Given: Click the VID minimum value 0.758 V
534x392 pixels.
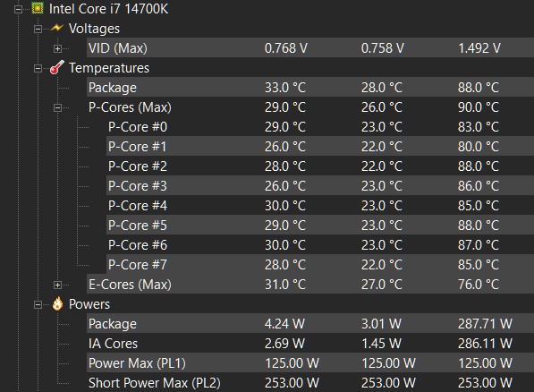Looking at the screenshot, I should 383,48.
